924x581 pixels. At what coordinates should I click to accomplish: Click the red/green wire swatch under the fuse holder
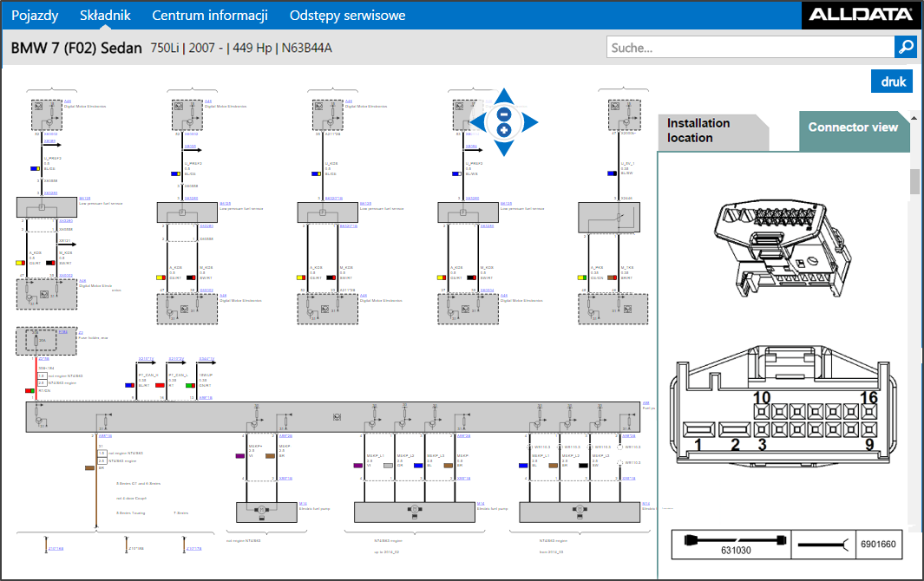tap(29, 391)
